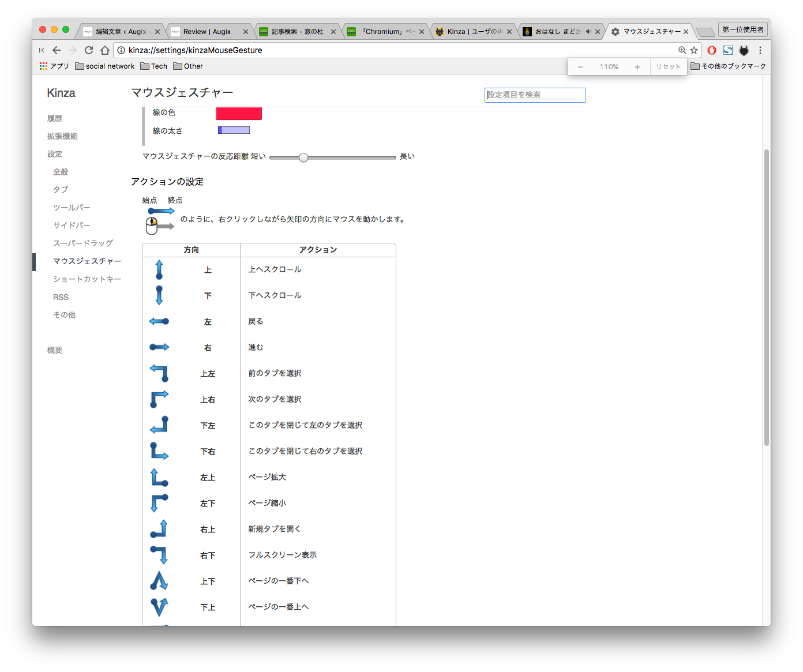Click the zoom magnifier icon in address bar
Image resolution: width=803 pixels, height=672 pixels.
point(682,50)
